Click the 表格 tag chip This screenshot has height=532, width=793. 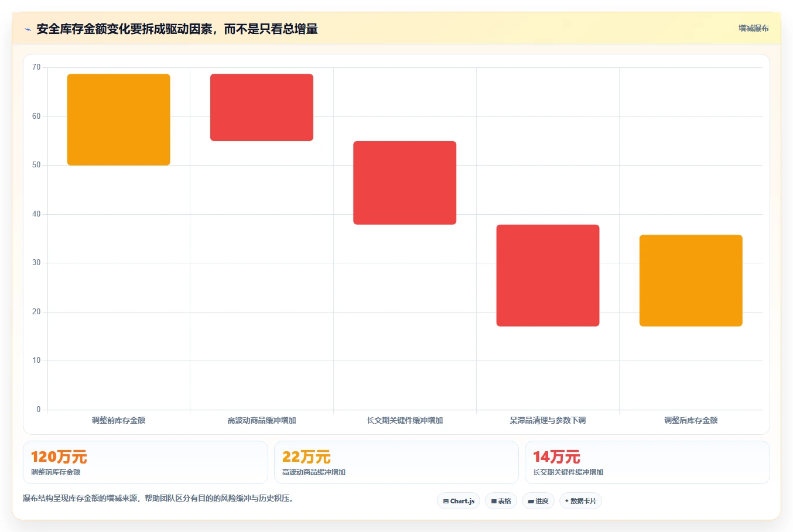[501, 501]
